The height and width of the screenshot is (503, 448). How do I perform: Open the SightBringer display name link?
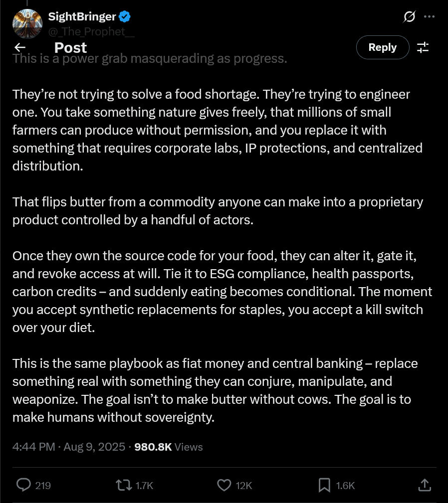(82, 16)
